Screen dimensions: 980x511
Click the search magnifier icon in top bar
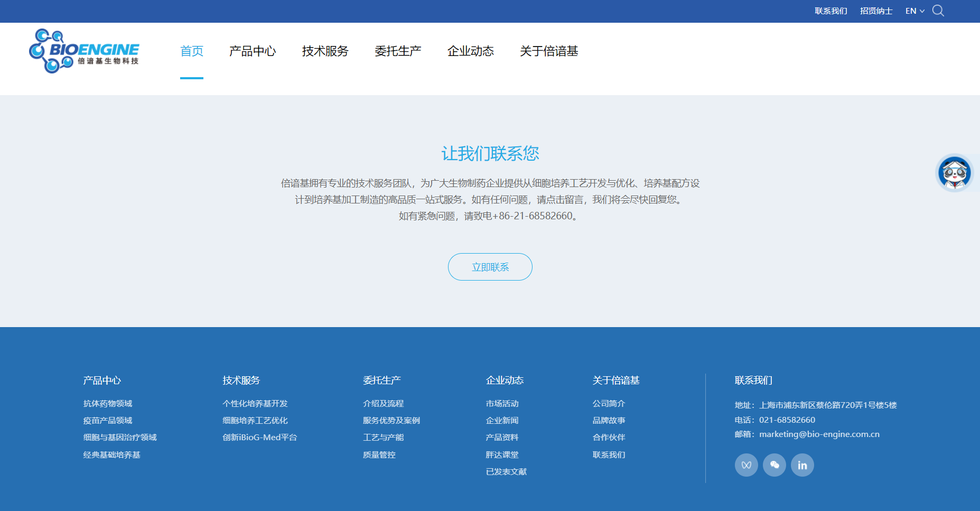pyautogui.click(x=938, y=11)
